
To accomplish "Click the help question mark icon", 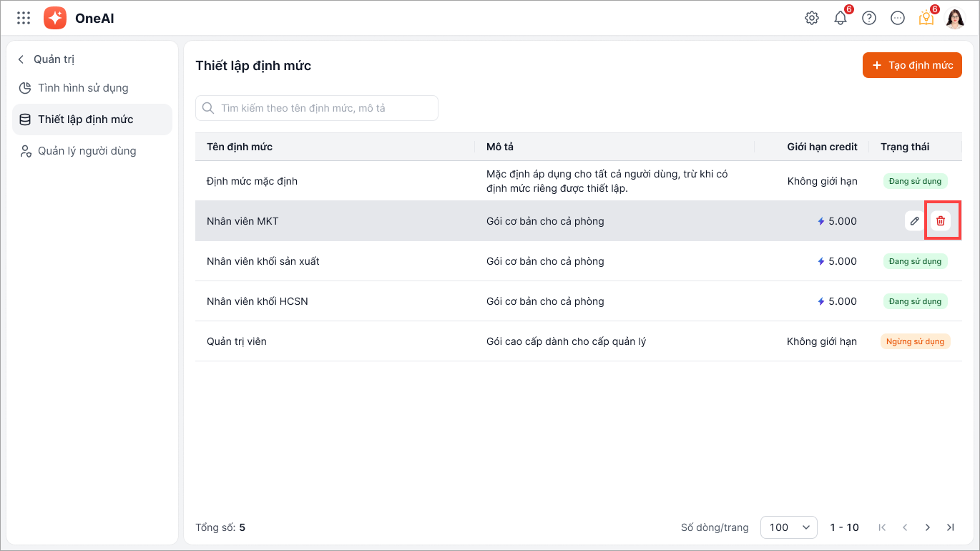I will pyautogui.click(x=869, y=18).
